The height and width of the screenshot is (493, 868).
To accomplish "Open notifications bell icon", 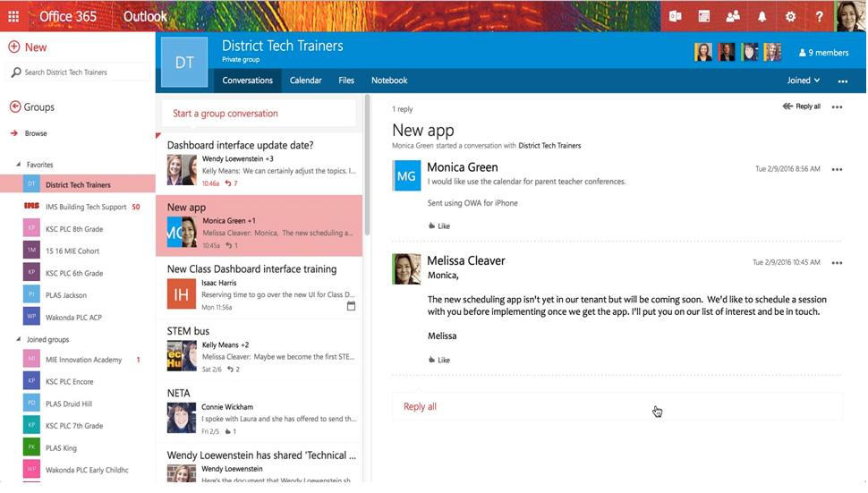I will pos(762,17).
